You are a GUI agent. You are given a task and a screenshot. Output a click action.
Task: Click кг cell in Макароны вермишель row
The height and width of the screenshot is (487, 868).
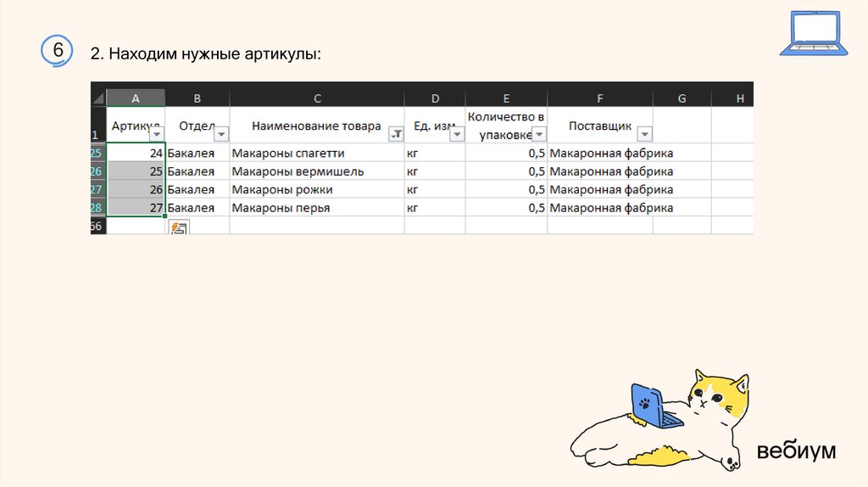tap(435, 171)
